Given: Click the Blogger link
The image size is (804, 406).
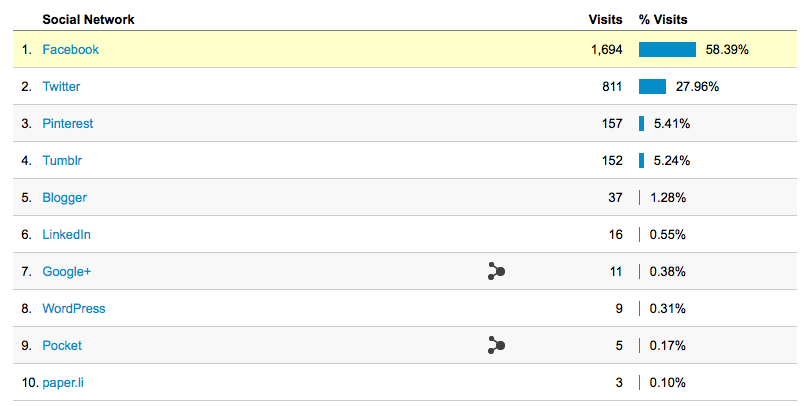Looking at the screenshot, I should pyautogui.click(x=65, y=198).
